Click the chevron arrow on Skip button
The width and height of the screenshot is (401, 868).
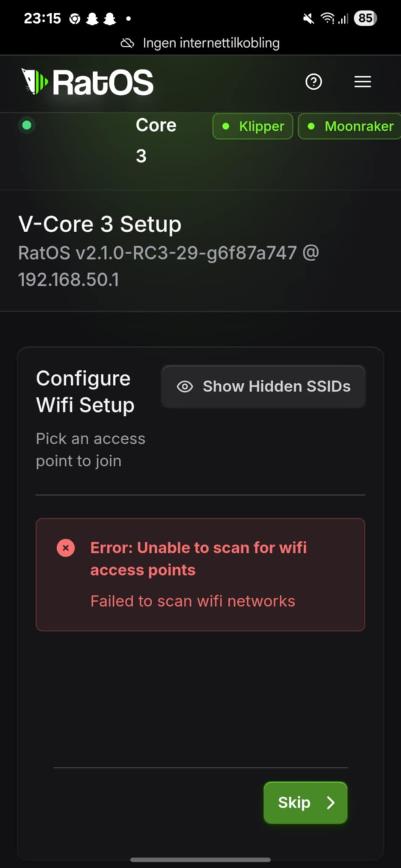[331, 802]
